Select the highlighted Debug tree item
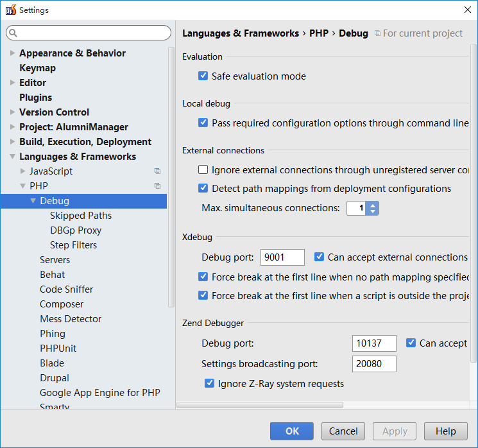478x448 pixels. point(83,201)
